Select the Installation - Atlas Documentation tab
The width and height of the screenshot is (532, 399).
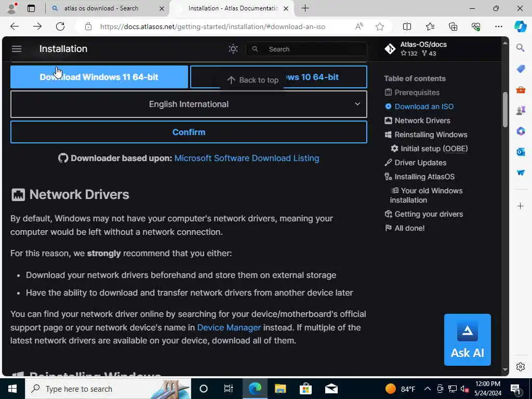point(233,8)
